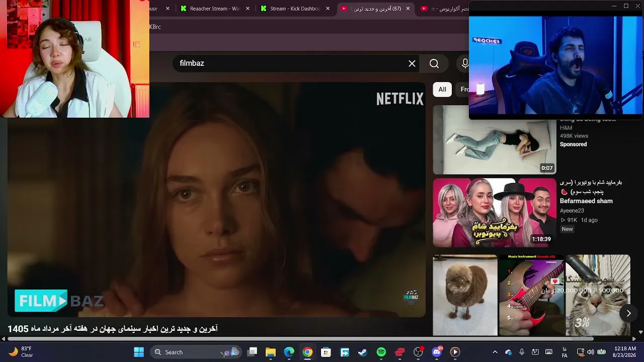644x362 pixels.
Task: Click the H&M advertiser name
Action: (x=566, y=128)
